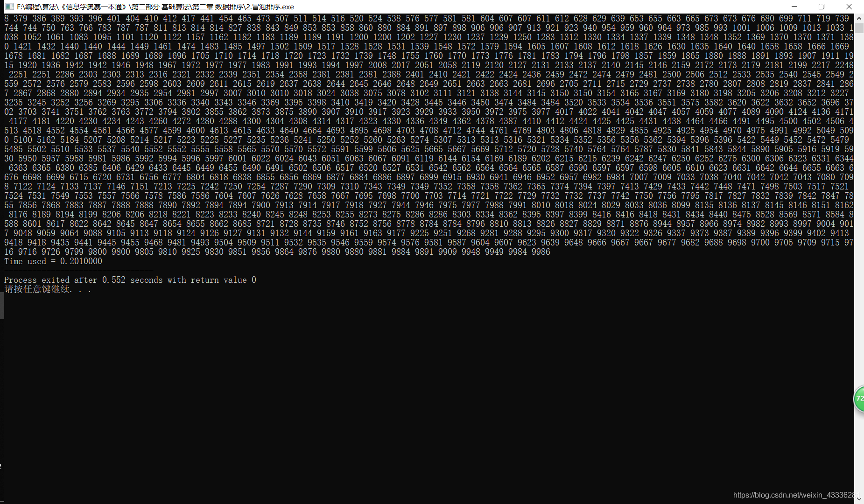The image size is (864, 504).
Task: Click the console app icon in title bar
Action: (x=9, y=7)
